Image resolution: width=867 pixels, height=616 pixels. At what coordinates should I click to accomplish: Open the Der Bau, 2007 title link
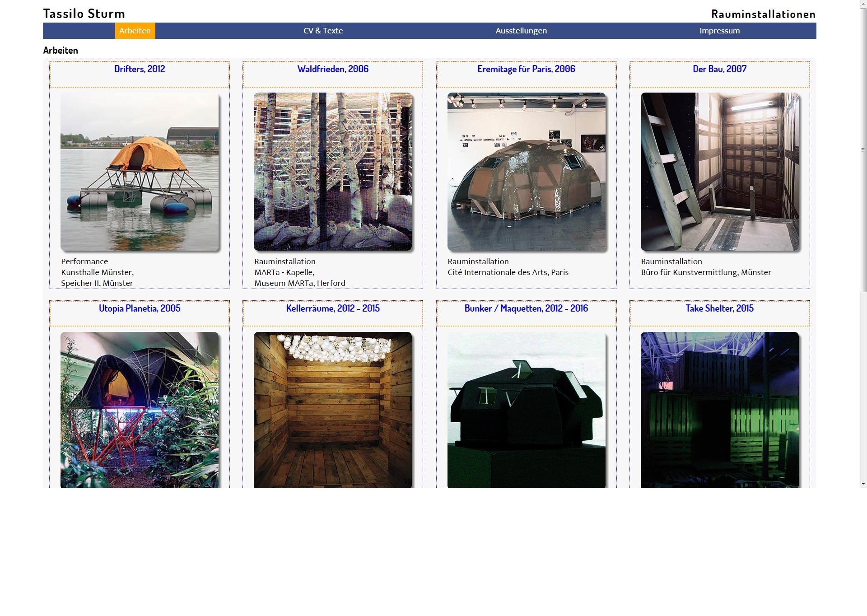[x=719, y=69]
